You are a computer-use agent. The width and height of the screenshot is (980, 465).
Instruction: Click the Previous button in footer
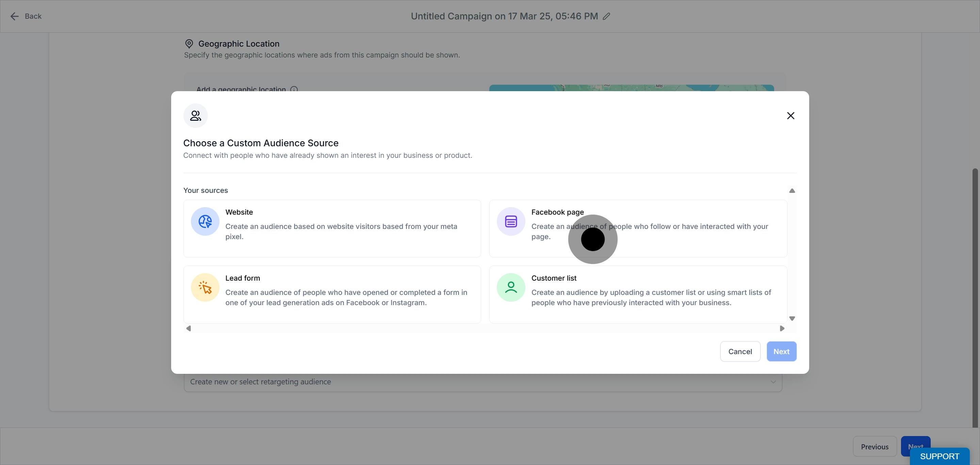[874, 446]
